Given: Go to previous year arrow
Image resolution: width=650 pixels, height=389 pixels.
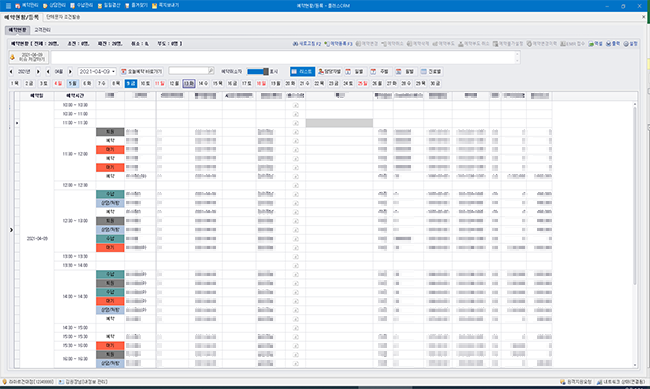Looking at the screenshot, I should (x=11, y=72).
